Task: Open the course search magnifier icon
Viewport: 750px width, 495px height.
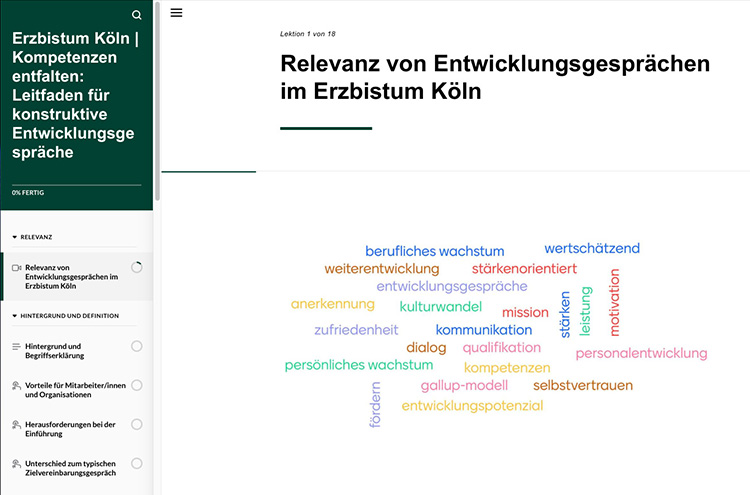Action: tap(136, 15)
